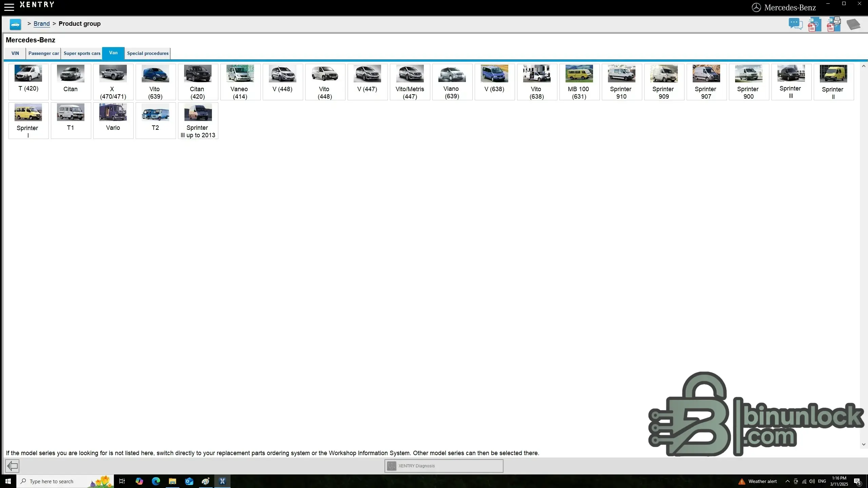Open the taskbar clock and date

coord(839,481)
